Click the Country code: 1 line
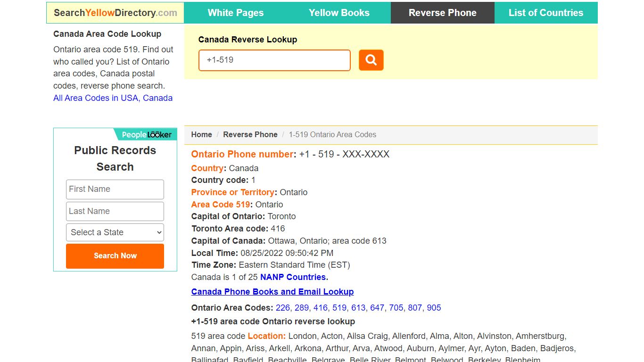This screenshot has width=644, height=362. point(223,180)
